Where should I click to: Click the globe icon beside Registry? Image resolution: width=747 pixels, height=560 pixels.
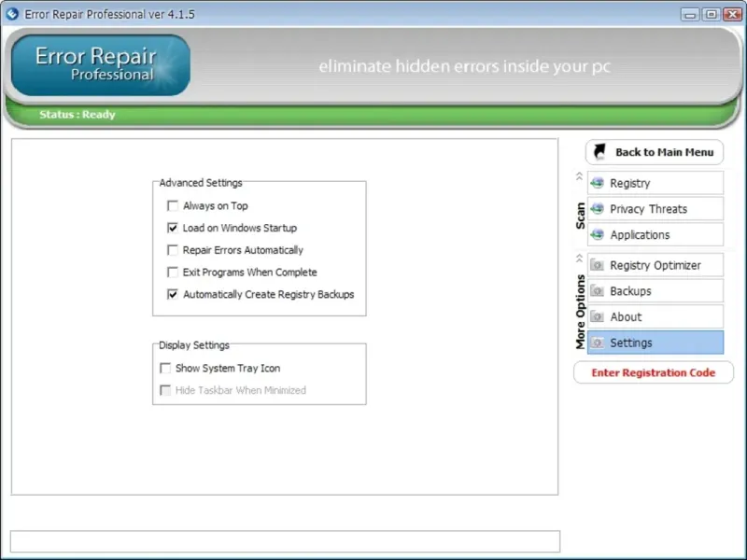(597, 183)
